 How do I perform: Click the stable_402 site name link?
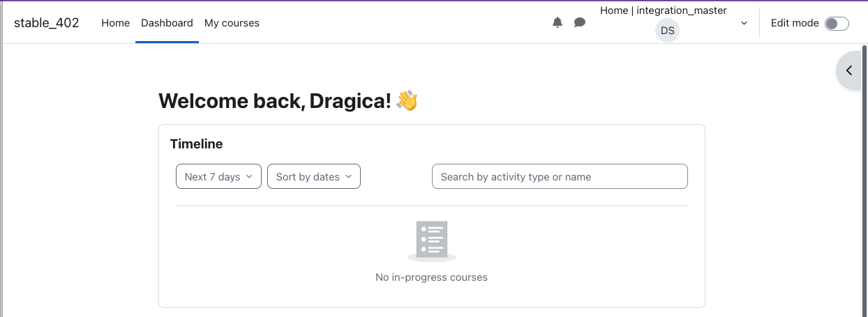tap(47, 23)
